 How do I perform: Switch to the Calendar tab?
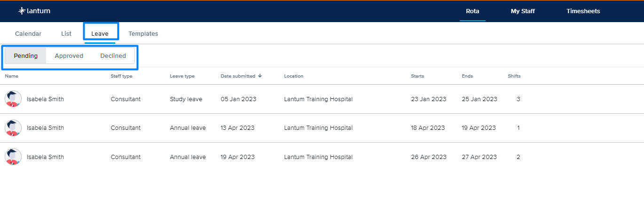pyautogui.click(x=28, y=33)
